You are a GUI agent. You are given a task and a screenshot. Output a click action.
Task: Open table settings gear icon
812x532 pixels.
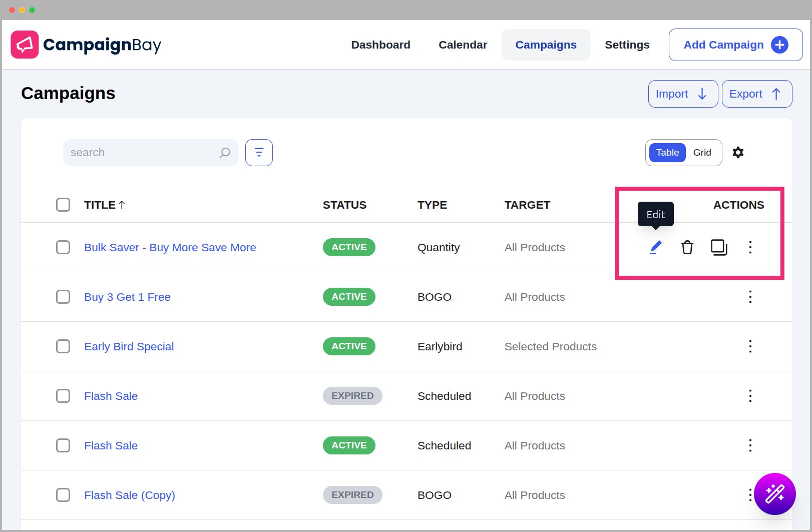[738, 153]
